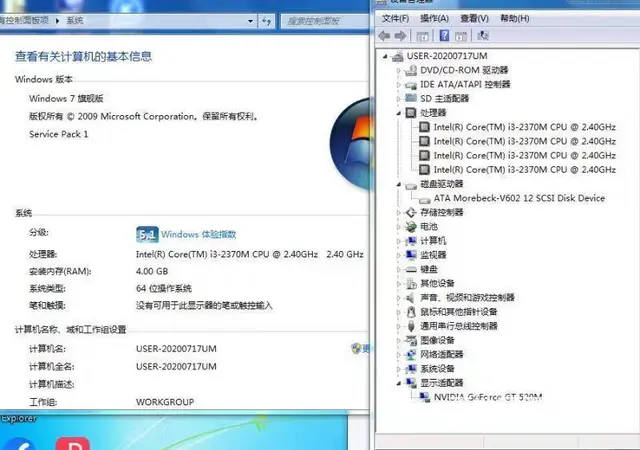The image size is (640, 450).
Task: Click the WORKGROUP workgroup value
Action: (x=165, y=402)
